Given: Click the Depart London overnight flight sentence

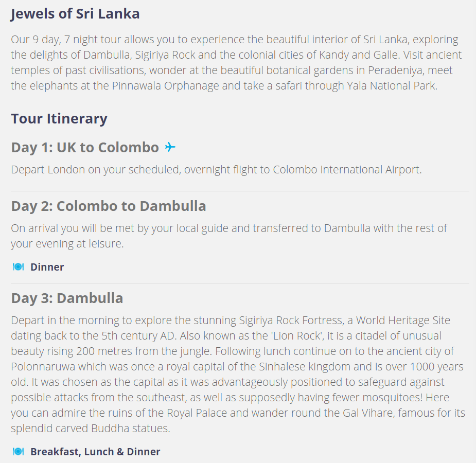Looking at the screenshot, I should pos(217,170).
